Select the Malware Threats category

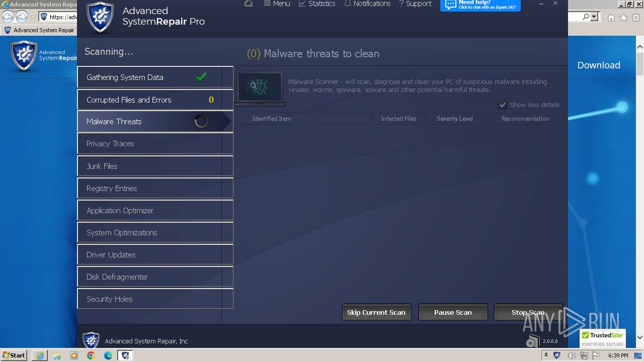[155, 122]
